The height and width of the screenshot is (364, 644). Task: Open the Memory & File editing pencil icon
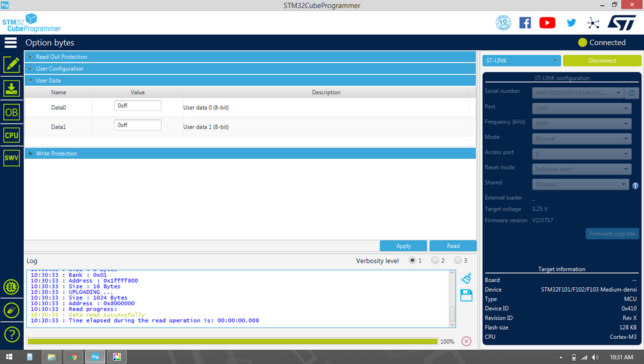(12, 65)
